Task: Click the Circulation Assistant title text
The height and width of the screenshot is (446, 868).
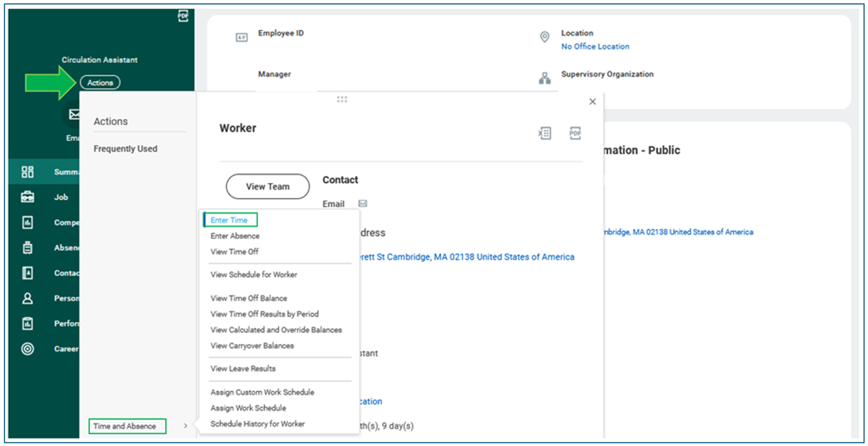Action: [x=100, y=60]
